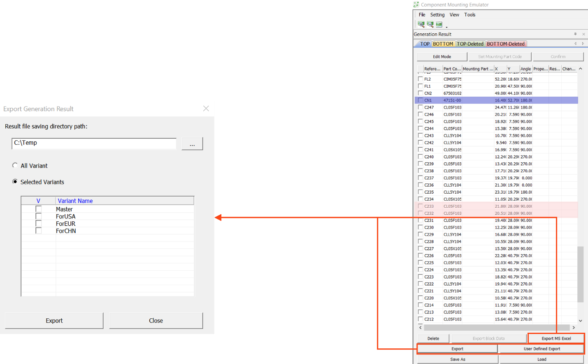Click the result file directory path field
588x364 pixels.
(94, 143)
